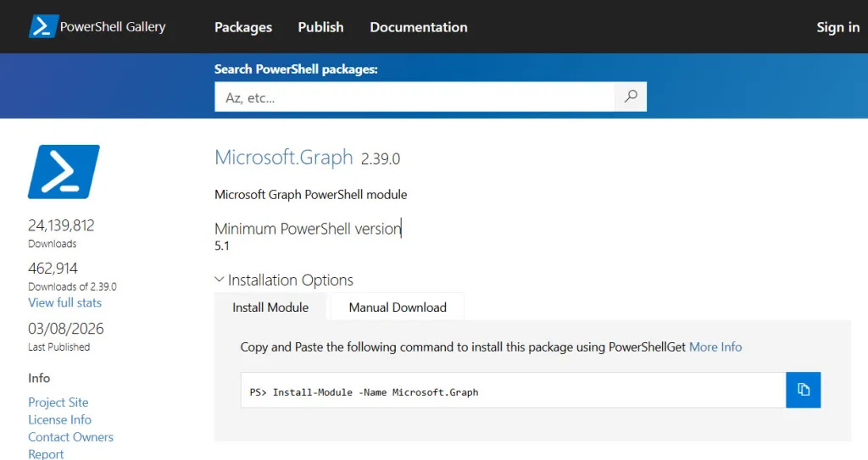Click the large Microsoft.Graph package icon
Image resolution: width=868 pixels, height=460 pixels.
[64, 172]
